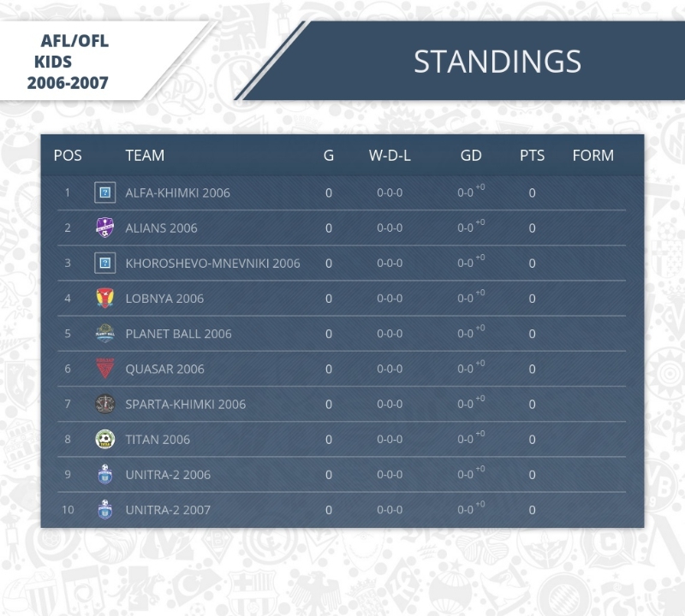
Task: Click the Unitra-2 2007 blue crest
Action: coord(104,509)
